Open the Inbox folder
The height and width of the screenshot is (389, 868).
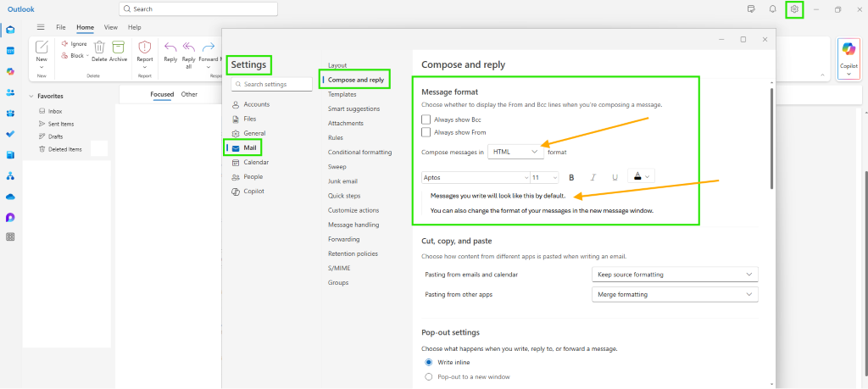coord(55,111)
